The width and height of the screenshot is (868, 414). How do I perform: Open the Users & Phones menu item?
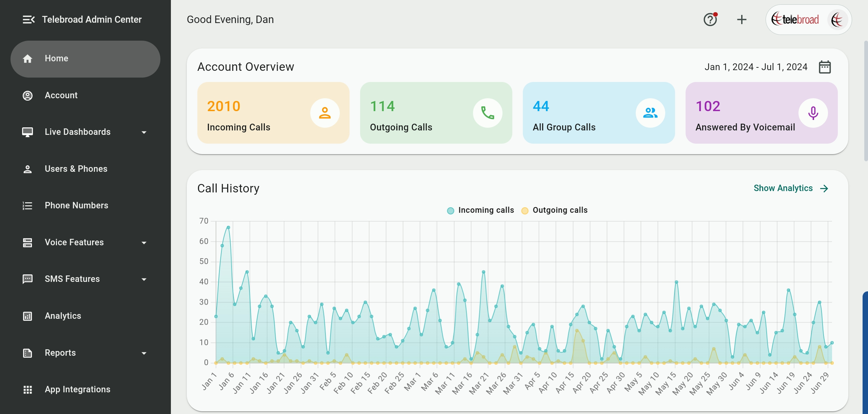point(76,169)
